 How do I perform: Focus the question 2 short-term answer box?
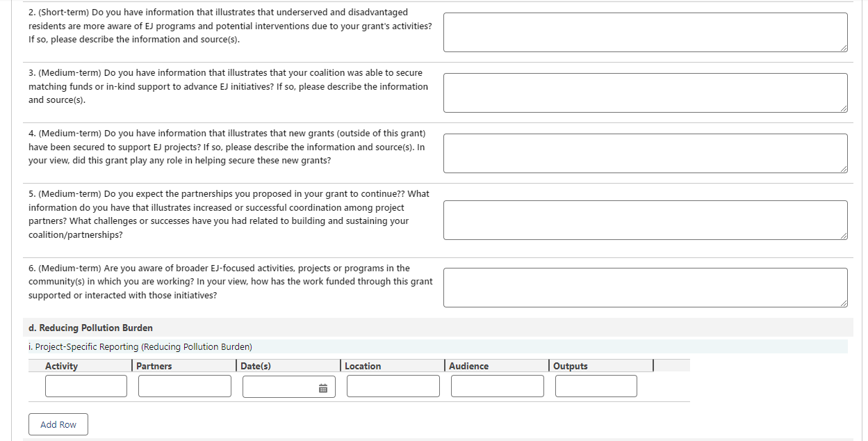coord(645,32)
